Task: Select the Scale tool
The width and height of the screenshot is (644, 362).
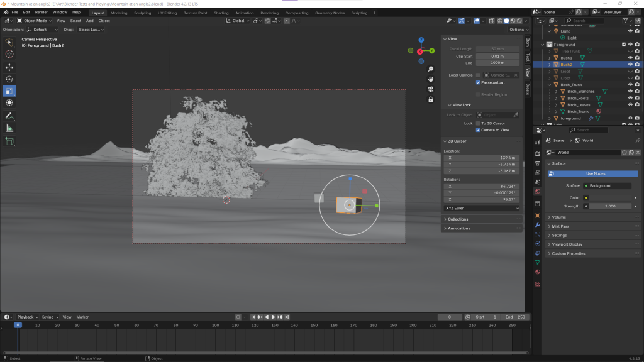Action: pos(9,91)
